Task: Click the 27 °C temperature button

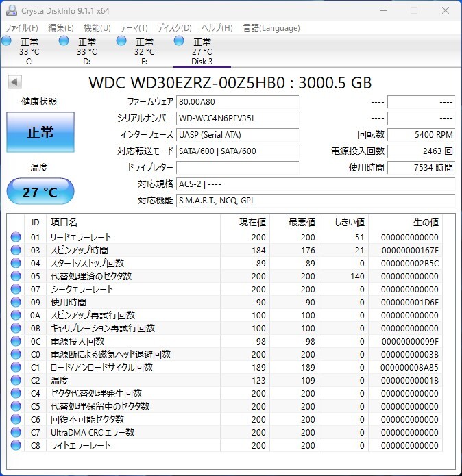Action: click(x=40, y=191)
